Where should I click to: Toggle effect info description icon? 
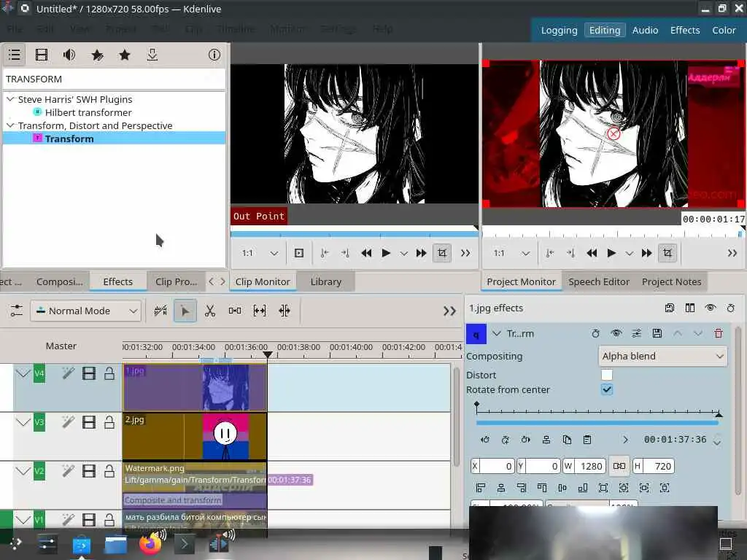214,55
